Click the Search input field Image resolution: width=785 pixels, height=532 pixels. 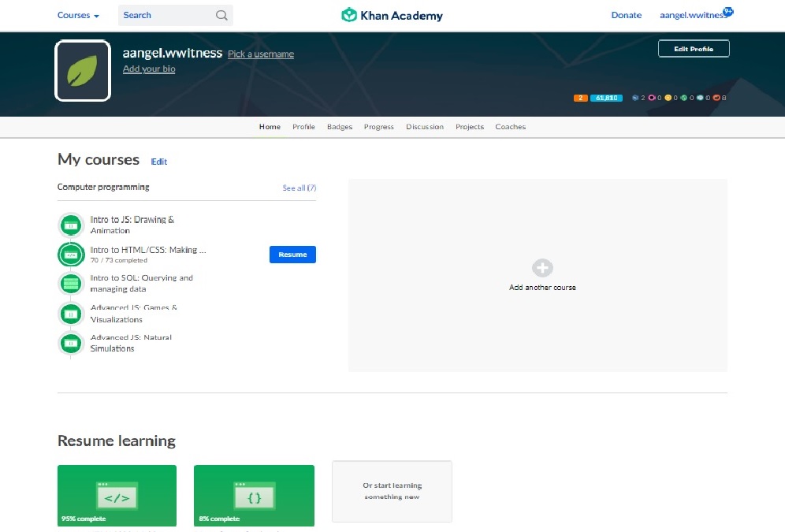coord(175,15)
